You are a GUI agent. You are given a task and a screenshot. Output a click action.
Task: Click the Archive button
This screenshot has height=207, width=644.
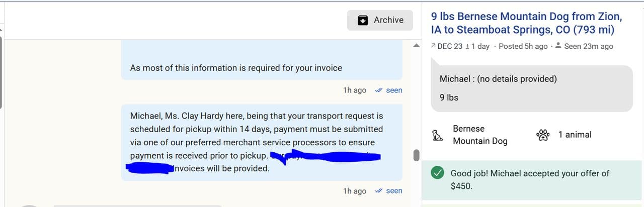pyautogui.click(x=380, y=20)
